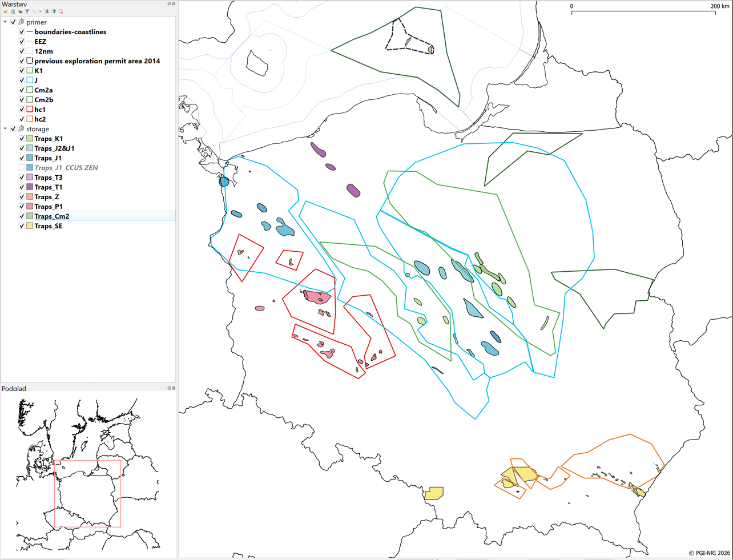The height and width of the screenshot is (560, 733).
Task: Close the Podgląd overview panel
Action: pos(174,388)
